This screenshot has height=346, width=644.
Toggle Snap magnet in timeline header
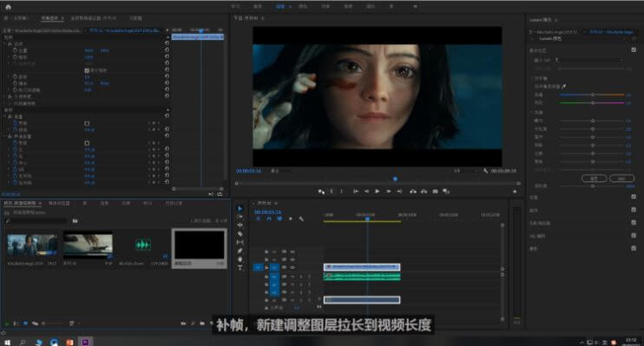pos(269,219)
